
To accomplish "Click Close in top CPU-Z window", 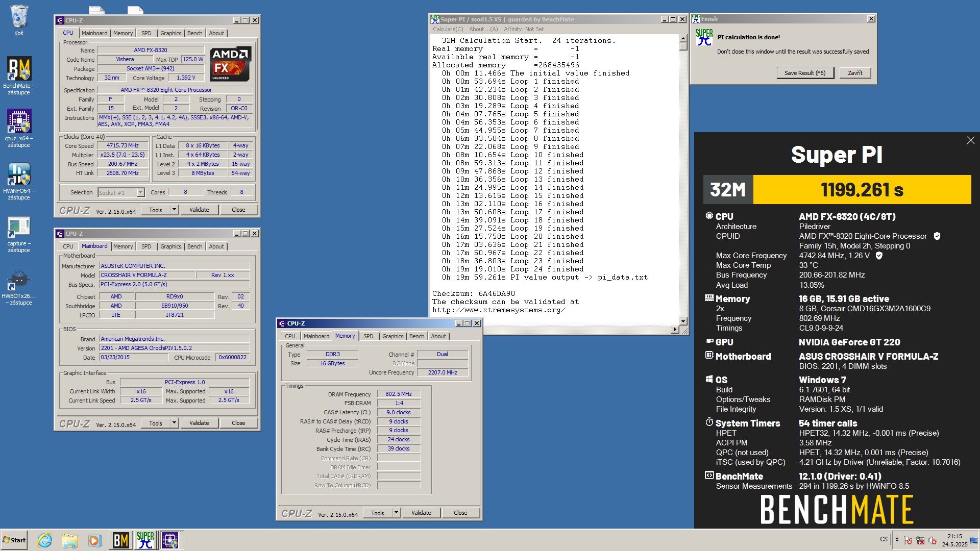I will [238, 210].
